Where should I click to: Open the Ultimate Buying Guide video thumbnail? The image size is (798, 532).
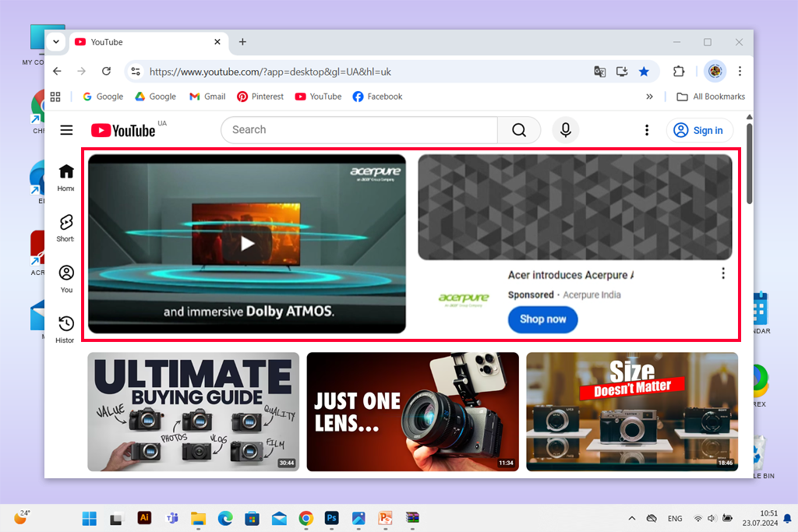click(193, 411)
